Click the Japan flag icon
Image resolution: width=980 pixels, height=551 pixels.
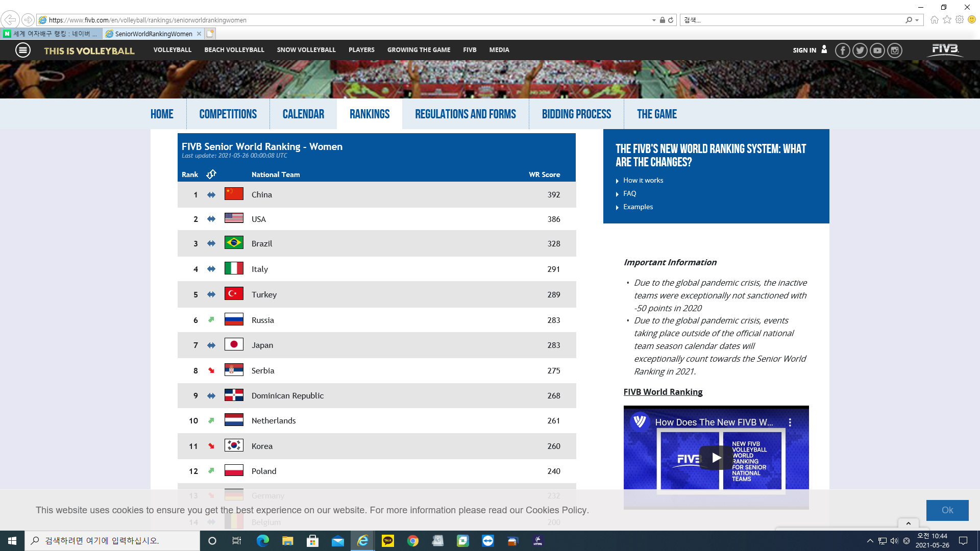click(x=234, y=344)
